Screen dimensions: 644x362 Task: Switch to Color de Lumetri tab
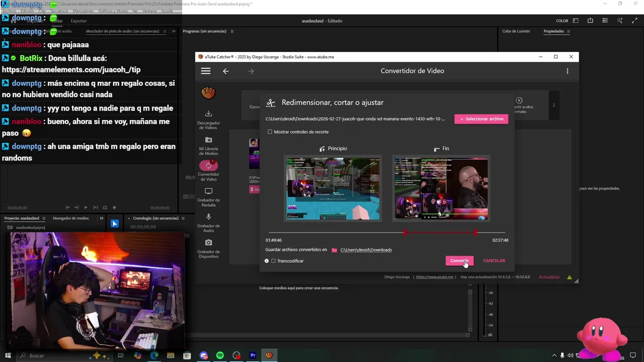(x=516, y=31)
